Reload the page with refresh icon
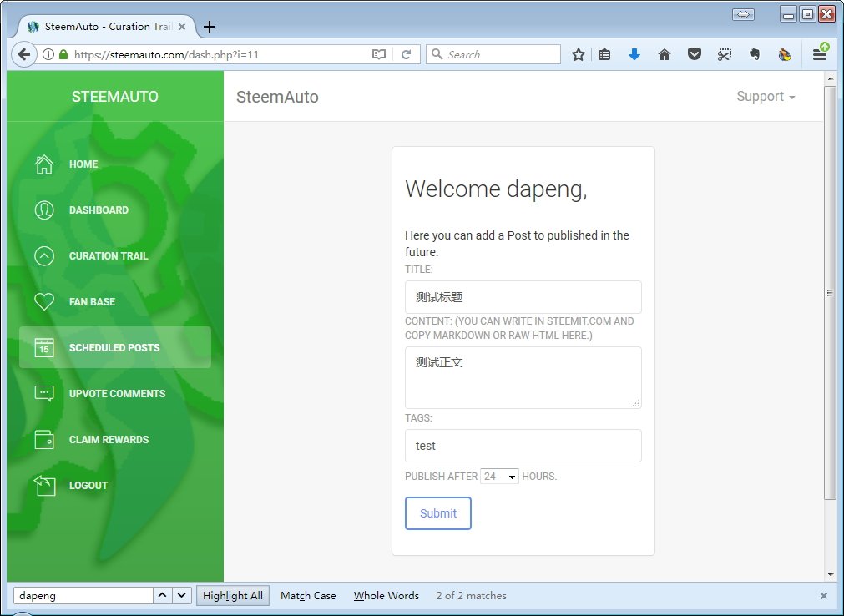 tap(407, 54)
